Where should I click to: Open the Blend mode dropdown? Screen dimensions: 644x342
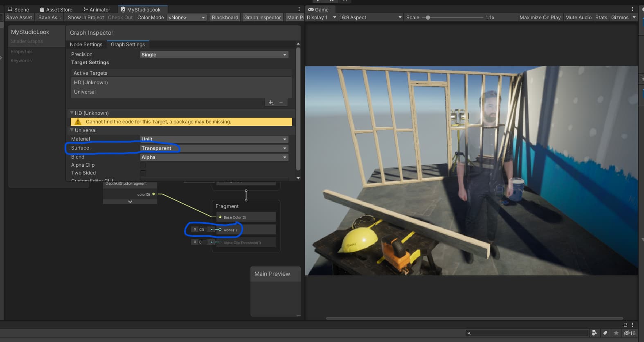[214, 157]
